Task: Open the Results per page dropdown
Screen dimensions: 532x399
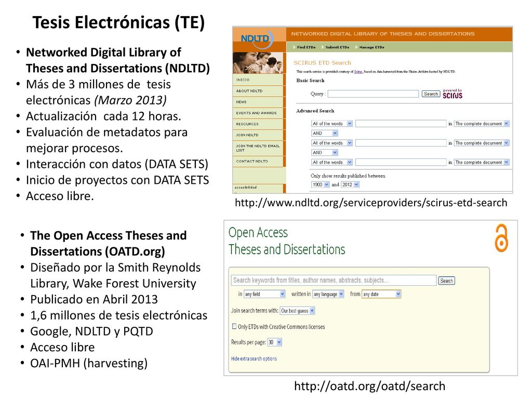Action: coord(275,342)
